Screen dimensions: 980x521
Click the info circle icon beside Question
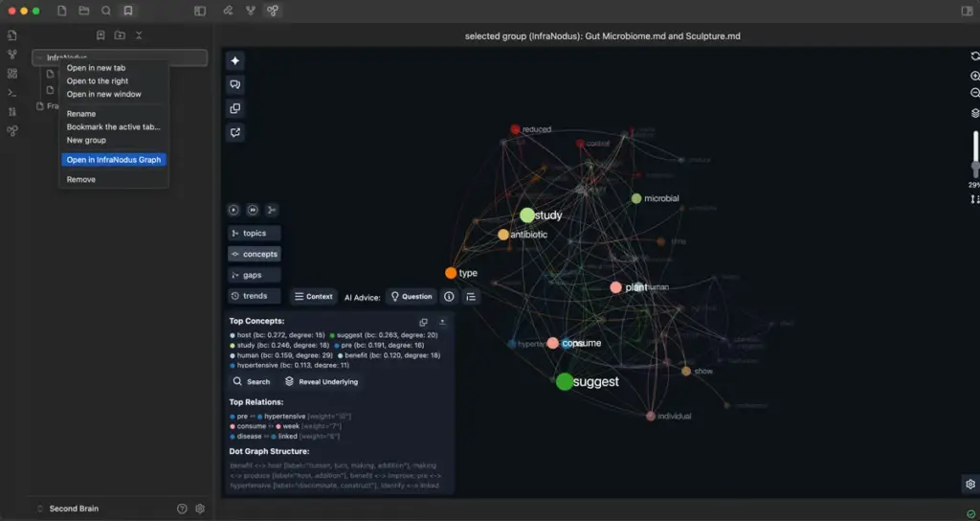(x=449, y=297)
